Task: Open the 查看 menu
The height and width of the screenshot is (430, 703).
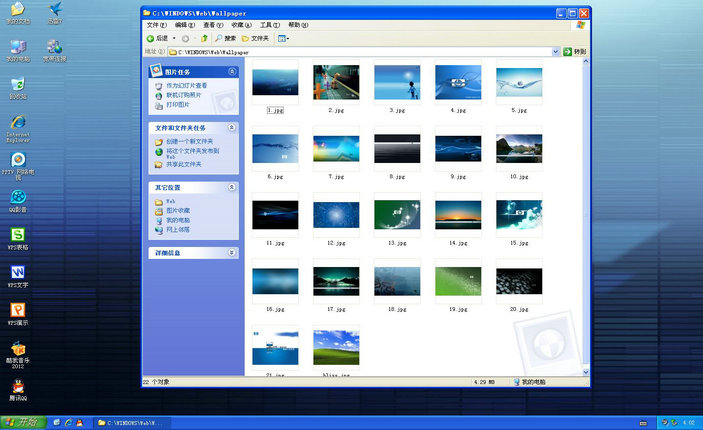Action: (213, 24)
